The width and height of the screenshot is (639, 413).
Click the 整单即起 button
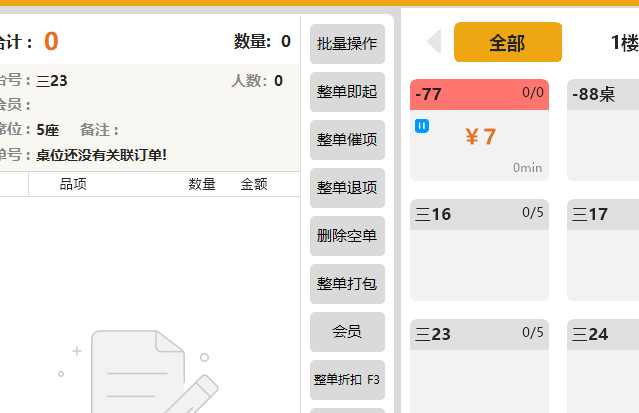[x=347, y=92]
